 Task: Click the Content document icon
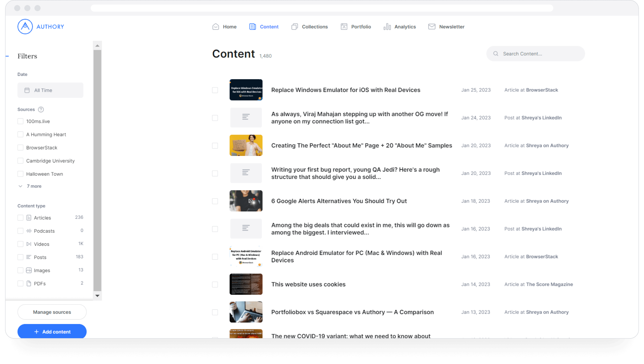252,27
